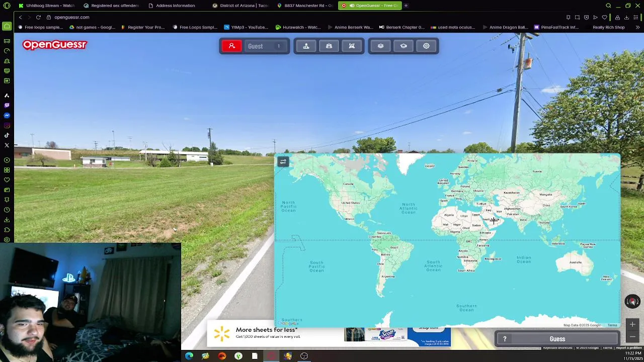Open Anime Dragon Ball bookmark

pos(505,27)
